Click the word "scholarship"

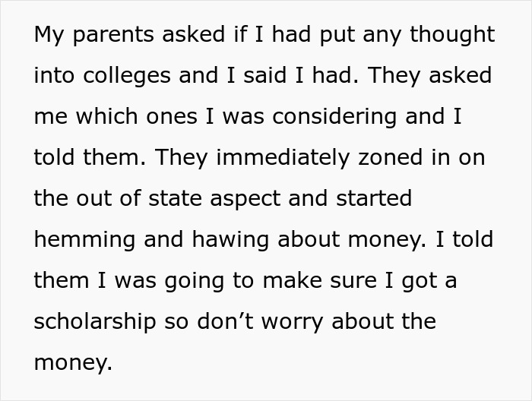coord(95,322)
